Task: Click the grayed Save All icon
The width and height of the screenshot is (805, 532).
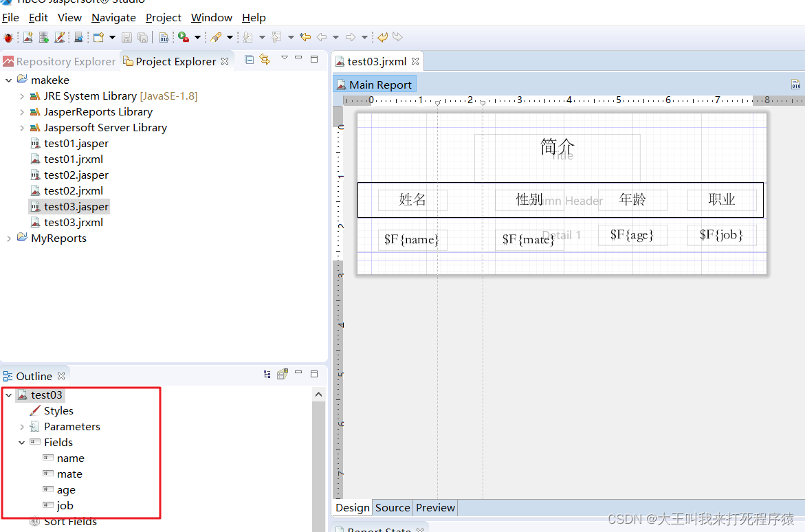Action: (143, 37)
